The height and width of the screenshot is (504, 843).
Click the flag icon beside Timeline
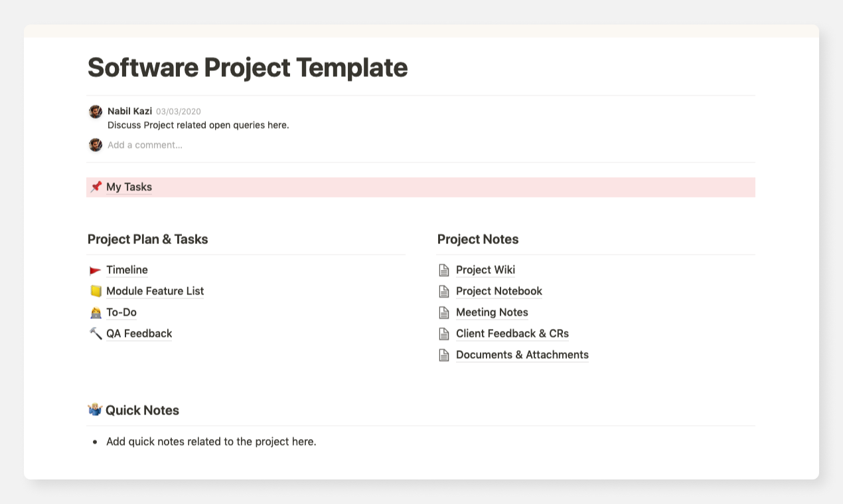[96, 269]
